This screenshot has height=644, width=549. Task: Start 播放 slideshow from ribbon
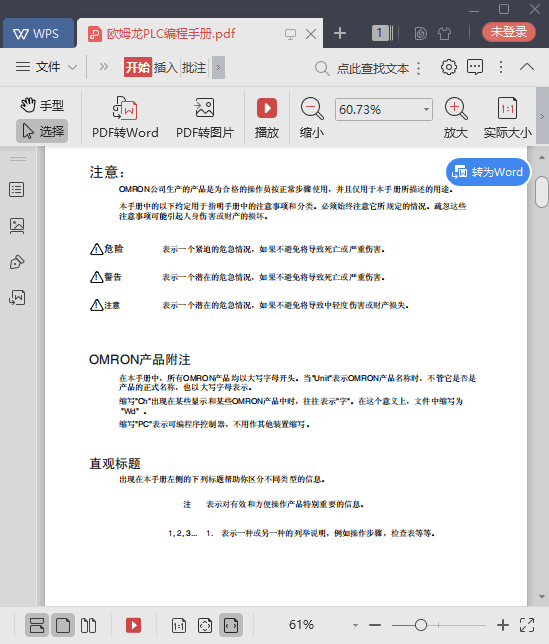click(x=267, y=118)
